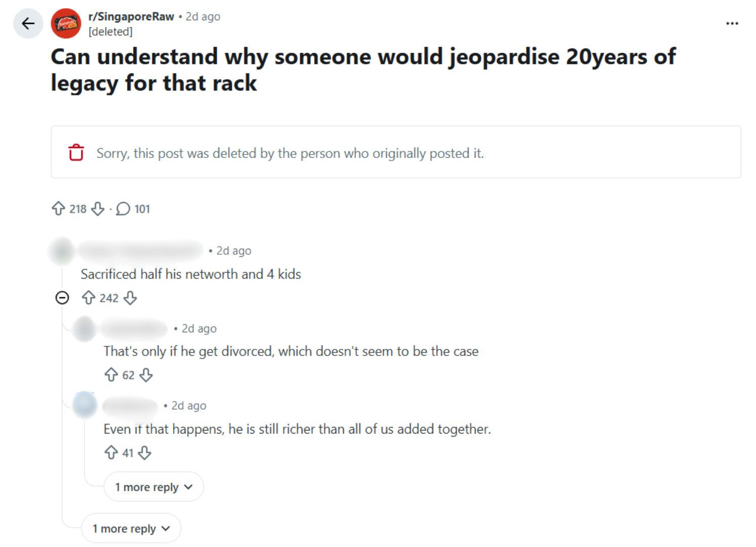Open the post options three-dot menu
Viewport: 756px width, 547px height.
tap(732, 23)
